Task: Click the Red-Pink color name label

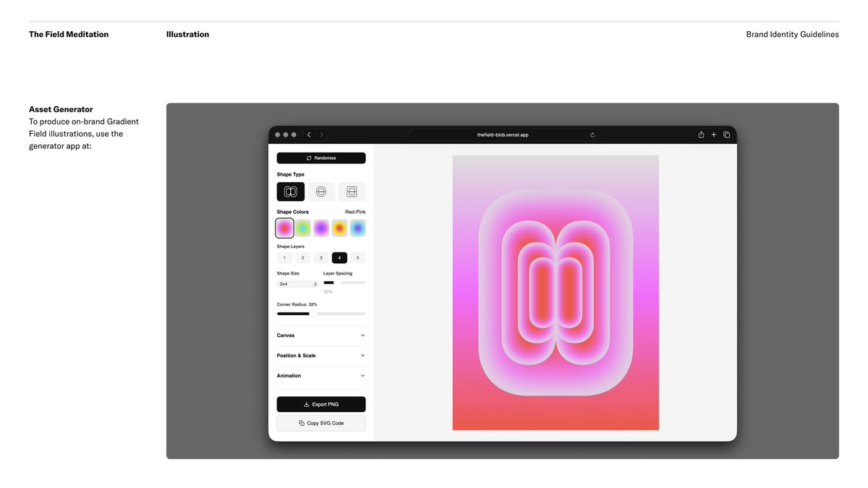Action: pos(355,212)
